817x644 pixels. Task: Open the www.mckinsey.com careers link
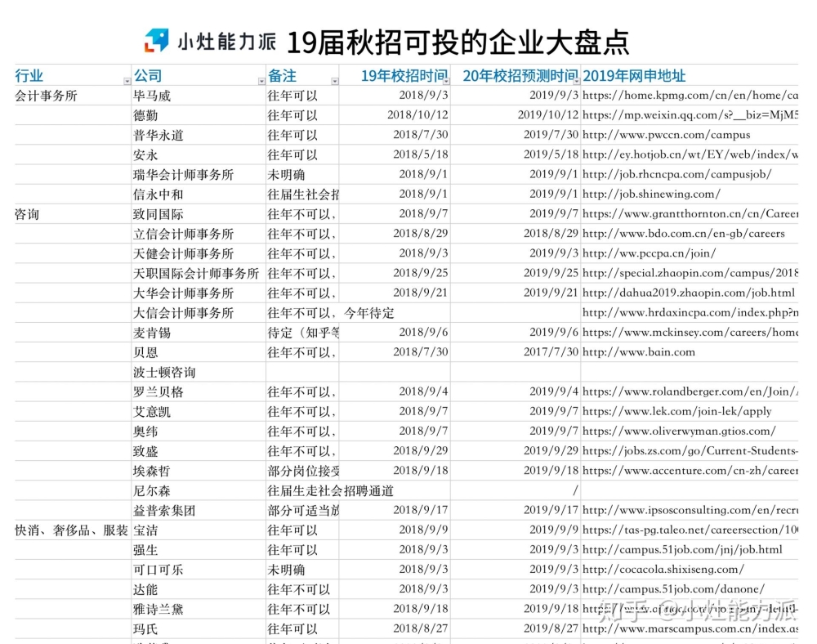tap(690, 333)
